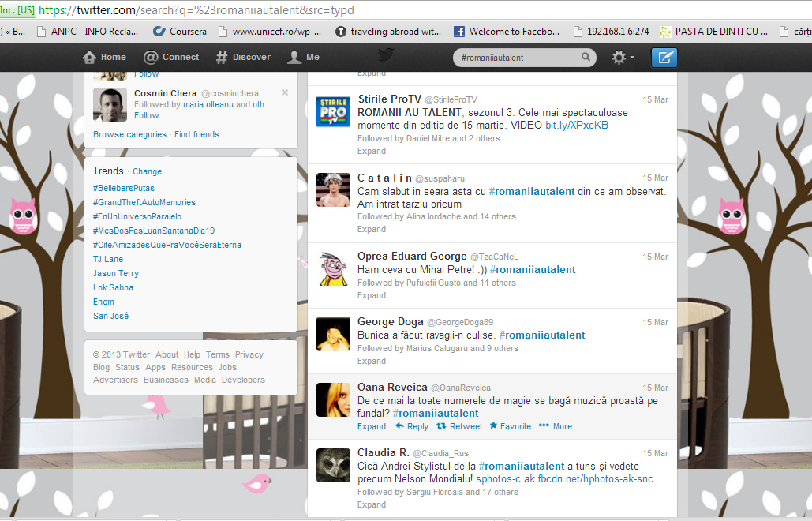Open #MesDosFasLuanSantanaDia19 trend
The height and width of the screenshot is (521, 812).
(x=154, y=231)
